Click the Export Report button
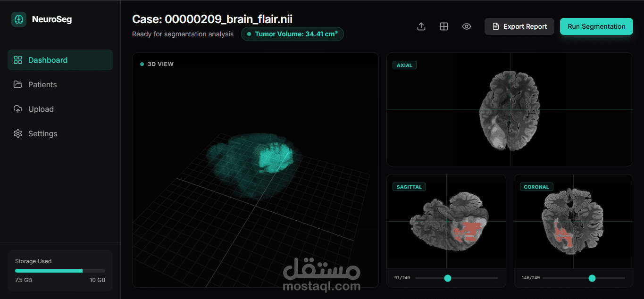 (519, 26)
